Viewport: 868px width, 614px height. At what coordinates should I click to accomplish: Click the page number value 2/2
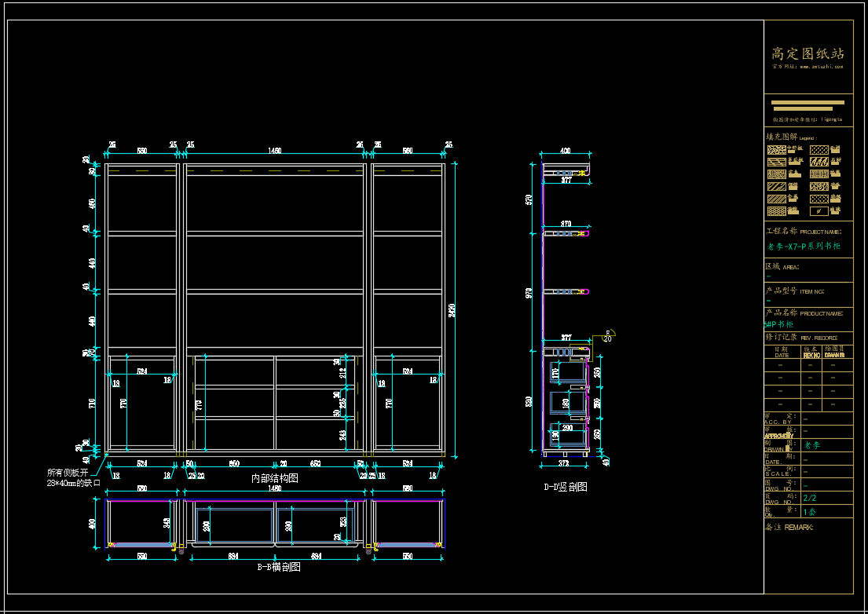pyautogui.click(x=810, y=498)
